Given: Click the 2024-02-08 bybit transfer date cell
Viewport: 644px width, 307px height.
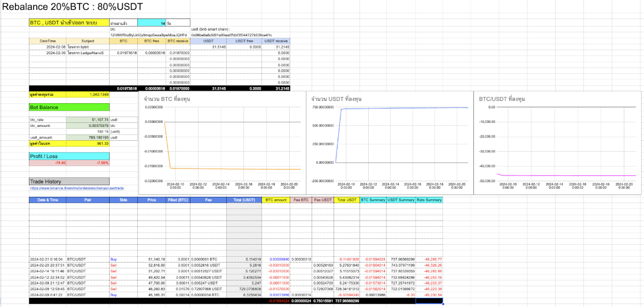Looking at the screenshot, I should coord(48,47).
